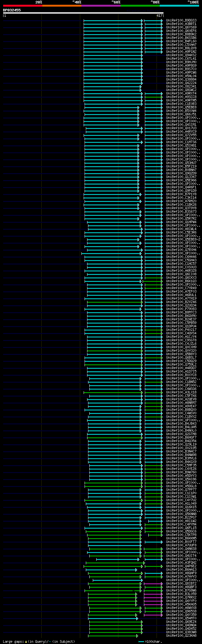The width and height of the screenshot is (202, 644).
Task: Select the UniRef100_Q6CKX3 row label
Action: pos(181,277)
